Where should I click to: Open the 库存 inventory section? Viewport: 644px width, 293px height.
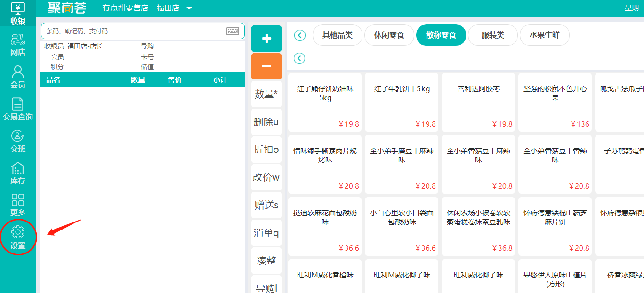pos(18,174)
